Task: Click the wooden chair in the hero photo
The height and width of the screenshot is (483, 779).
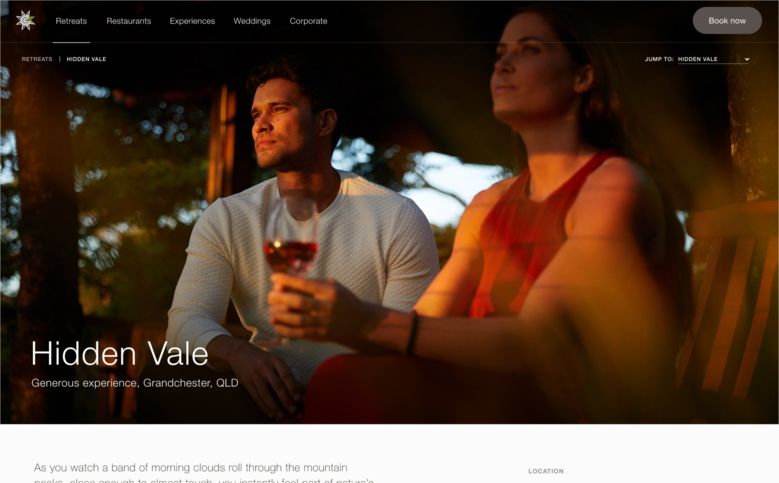Action: pyautogui.click(x=730, y=298)
